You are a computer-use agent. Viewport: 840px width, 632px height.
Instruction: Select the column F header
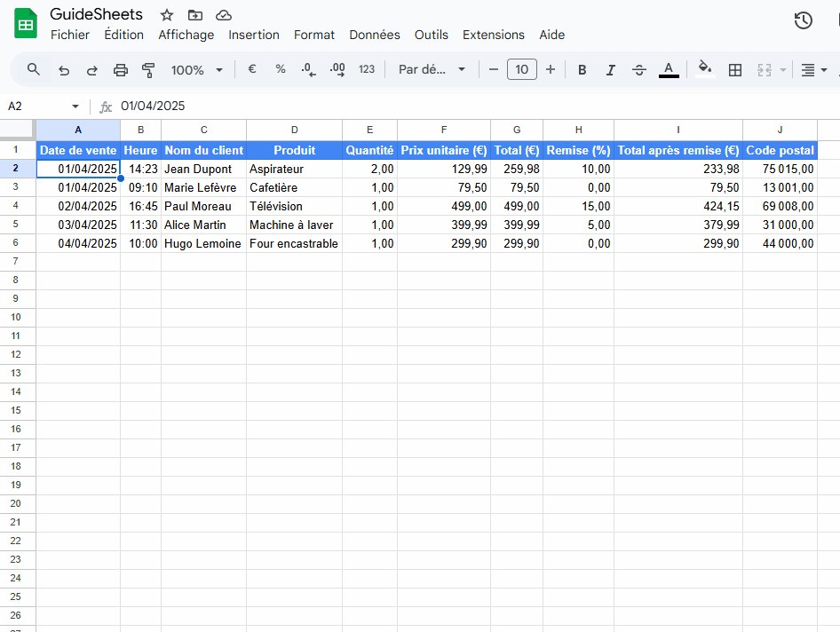444,130
